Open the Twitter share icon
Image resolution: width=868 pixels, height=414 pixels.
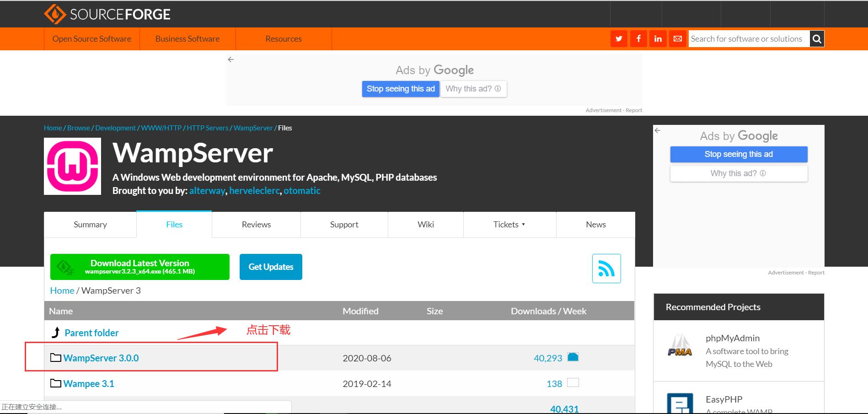[x=619, y=39]
